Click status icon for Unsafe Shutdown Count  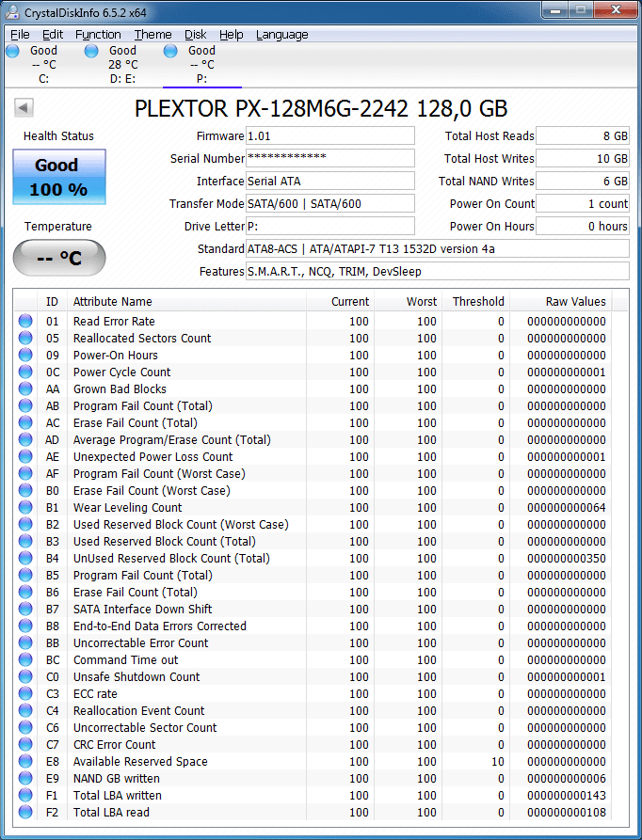[x=25, y=676]
